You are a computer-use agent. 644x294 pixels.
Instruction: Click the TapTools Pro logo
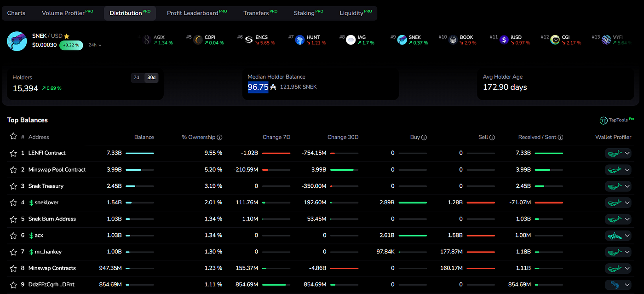(617, 121)
